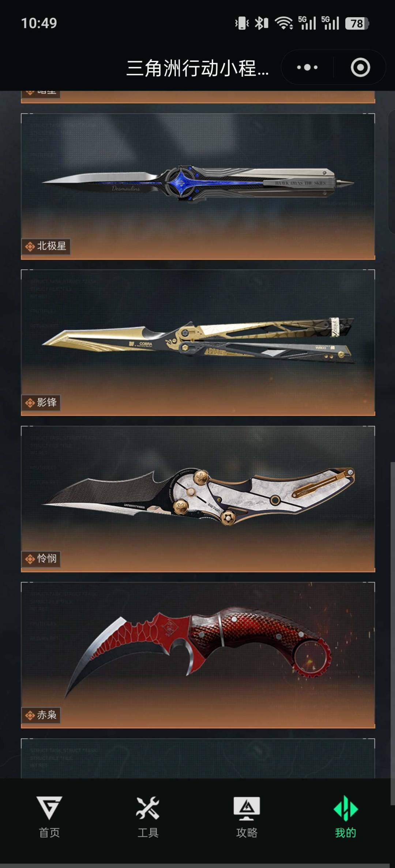
Task: Tap the 攻略 monitor icon
Action: pyautogui.click(x=247, y=808)
